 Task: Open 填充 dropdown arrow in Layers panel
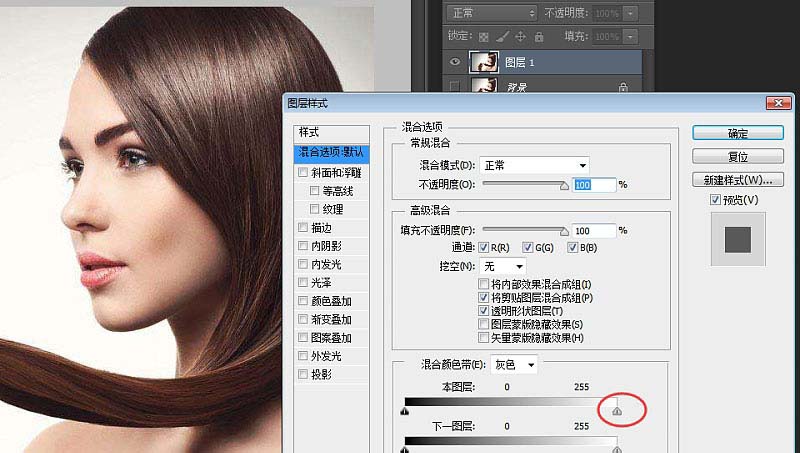630,37
